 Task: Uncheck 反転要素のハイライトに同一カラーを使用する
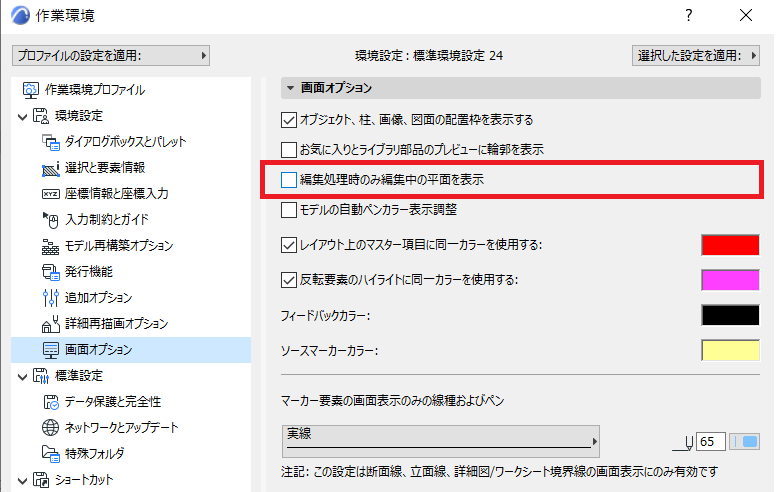(289, 280)
